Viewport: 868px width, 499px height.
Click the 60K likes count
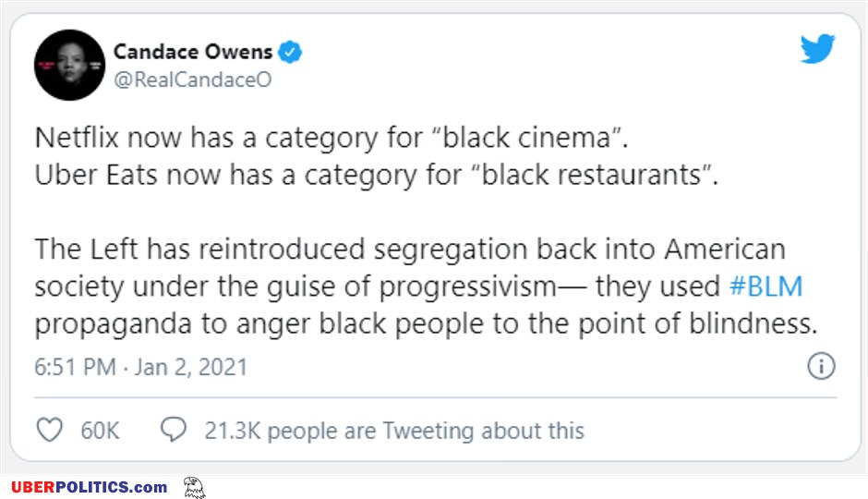(x=101, y=431)
